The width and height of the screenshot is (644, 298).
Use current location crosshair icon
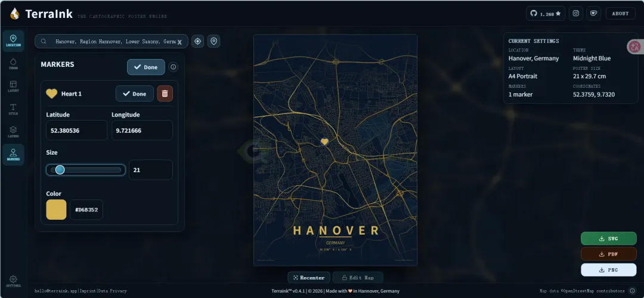(197, 41)
